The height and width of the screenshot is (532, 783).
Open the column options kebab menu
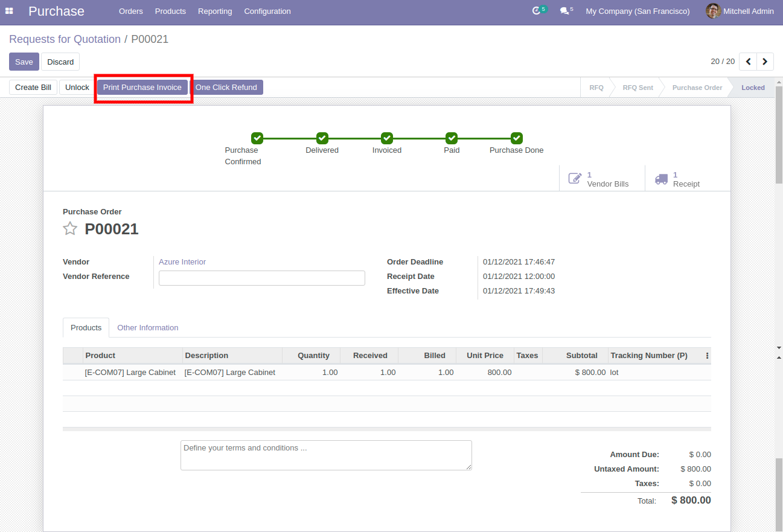point(707,356)
